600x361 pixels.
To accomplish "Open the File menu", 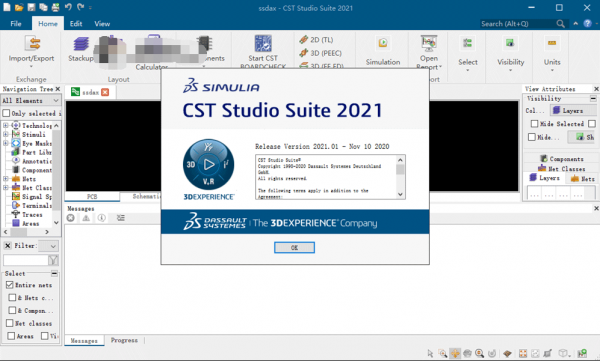I will tap(16, 24).
